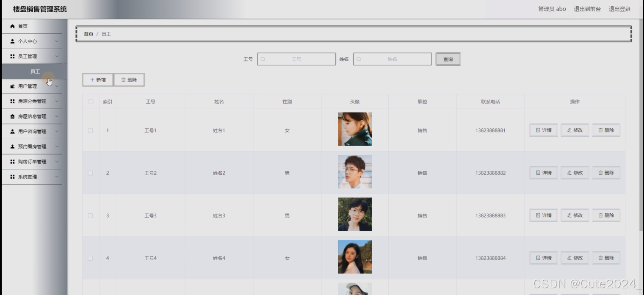Click the person icon next to 用户咨询管理
The height and width of the screenshot is (295, 644).
13,132
